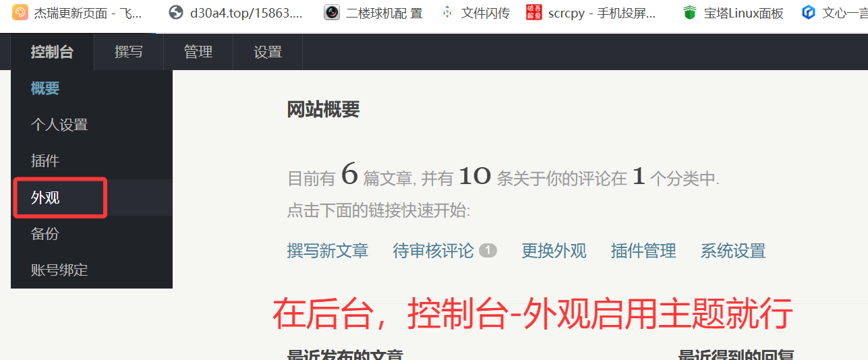
Task: Click the 更换外观 quick link
Action: coord(554,251)
